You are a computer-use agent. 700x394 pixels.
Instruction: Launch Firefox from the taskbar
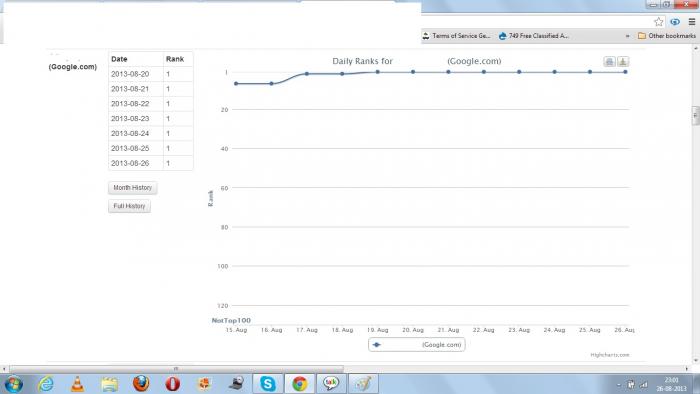(141, 384)
